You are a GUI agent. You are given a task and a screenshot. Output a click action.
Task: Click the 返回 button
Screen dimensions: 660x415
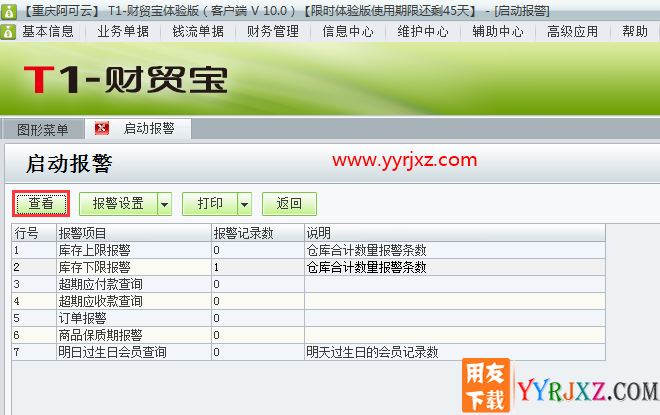289,204
